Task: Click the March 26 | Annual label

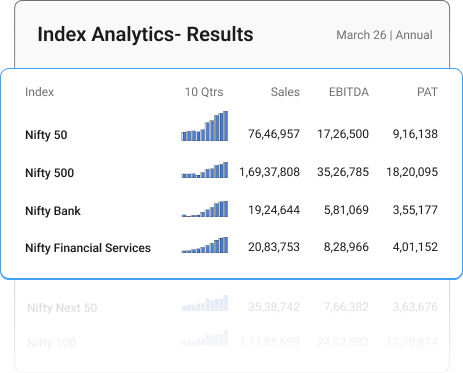Action: [384, 35]
